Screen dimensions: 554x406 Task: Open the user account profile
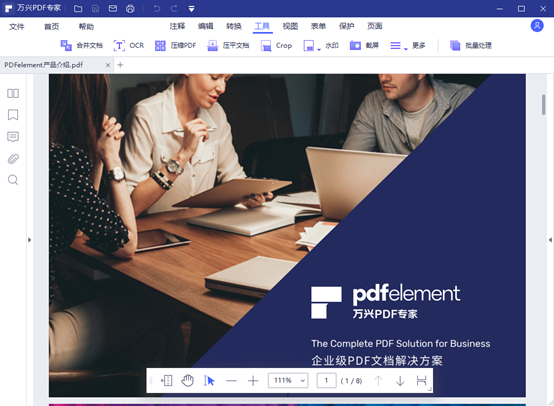click(x=537, y=25)
